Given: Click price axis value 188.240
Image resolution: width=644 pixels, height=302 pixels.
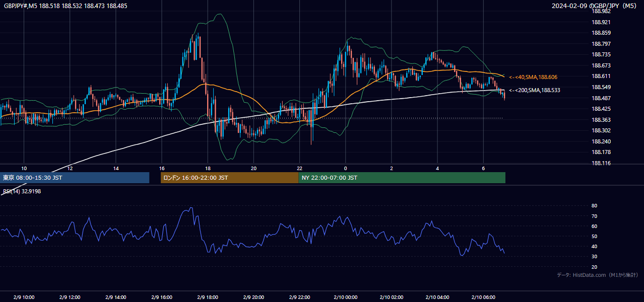Looking at the screenshot, I should click(601, 141).
